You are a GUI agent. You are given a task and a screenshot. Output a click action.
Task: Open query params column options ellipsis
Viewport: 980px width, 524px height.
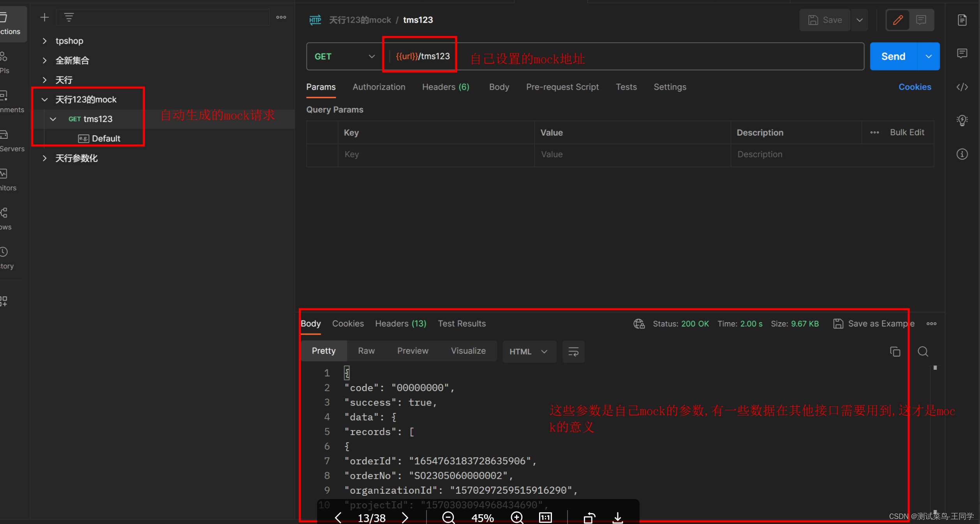point(874,132)
